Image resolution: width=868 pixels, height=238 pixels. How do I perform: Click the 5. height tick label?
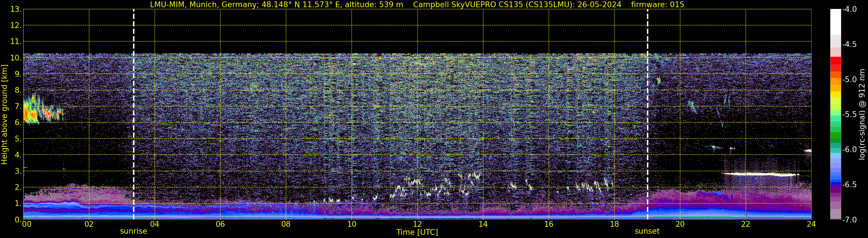[18, 139]
